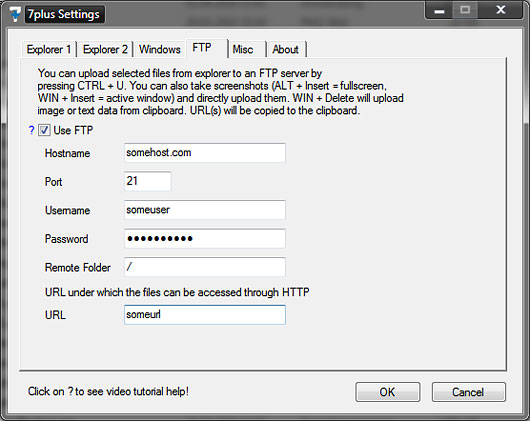The height and width of the screenshot is (421, 530).
Task: Open the About tab
Action: coord(287,49)
